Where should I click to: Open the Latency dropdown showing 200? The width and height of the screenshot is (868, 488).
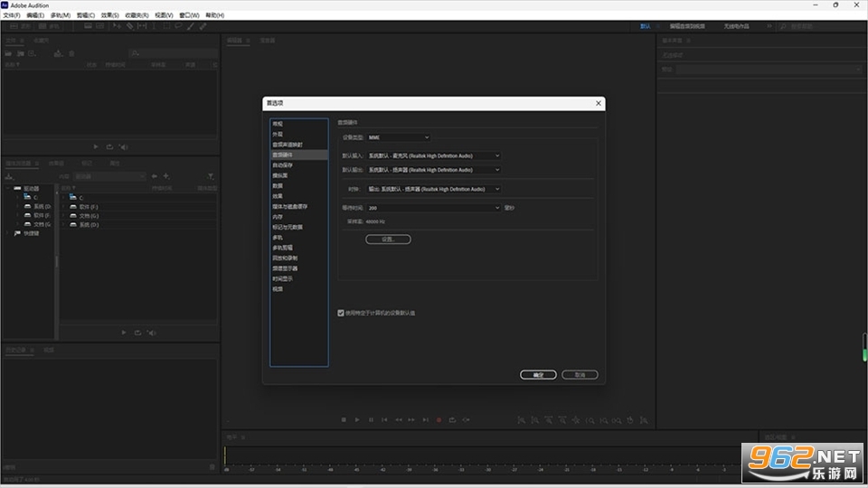433,208
